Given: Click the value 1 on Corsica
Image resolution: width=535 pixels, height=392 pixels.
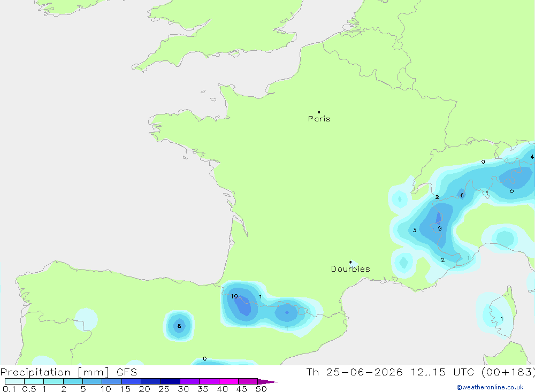Looking at the screenshot, I should coord(502,319).
